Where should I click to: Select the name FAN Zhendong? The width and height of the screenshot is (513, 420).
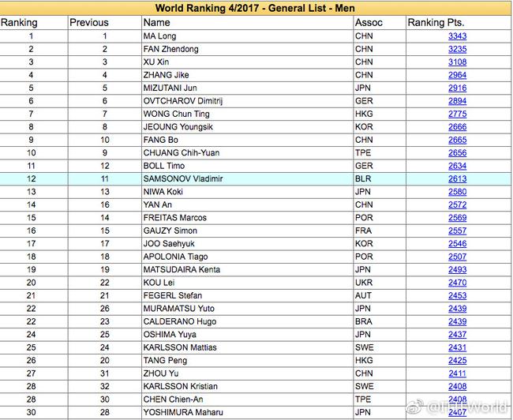click(x=170, y=49)
